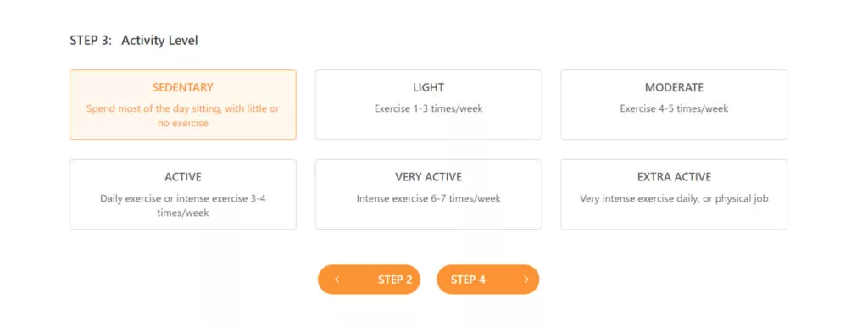Click 'Exercise 1-3 times/week' description
The width and height of the screenshot is (868, 327).
pyautogui.click(x=428, y=108)
